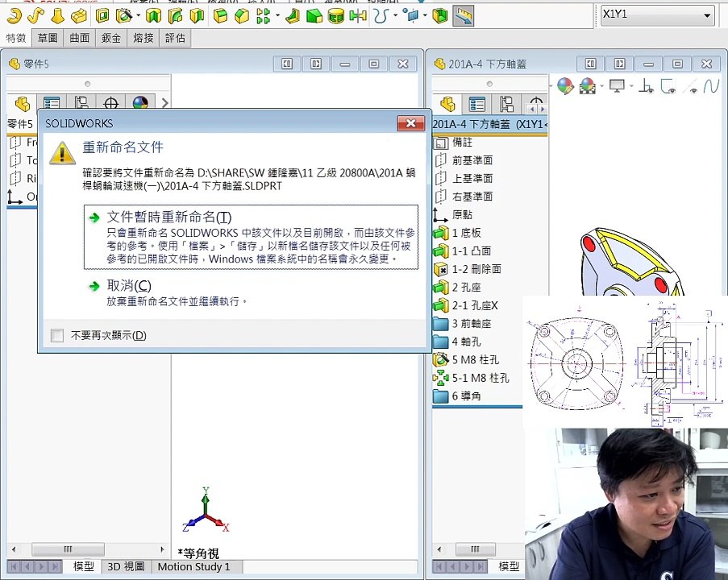Image resolution: width=728 pixels, height=580 pixels.
Task: Select the Lofted Cut tool
Action: coord(197,16)
